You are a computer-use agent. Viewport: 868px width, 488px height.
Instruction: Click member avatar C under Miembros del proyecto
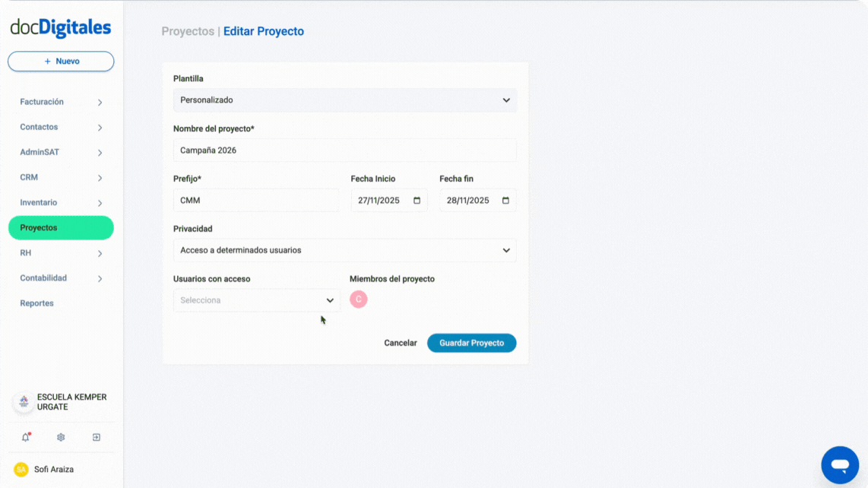(358, 299)
